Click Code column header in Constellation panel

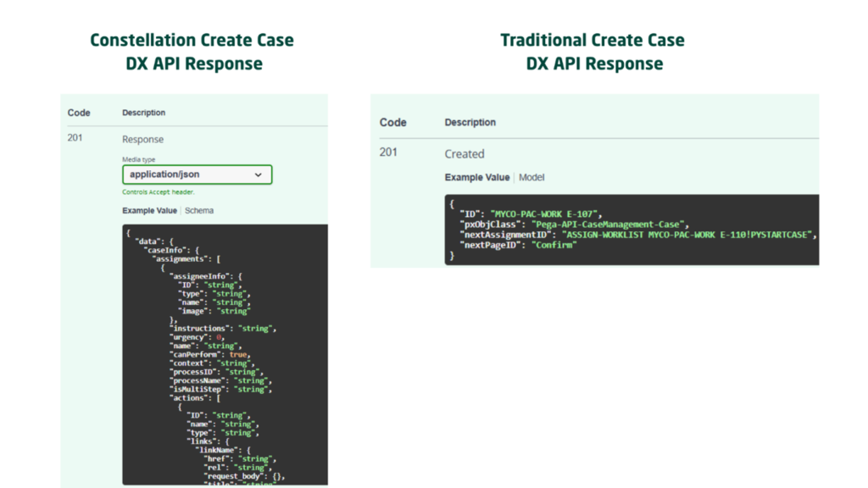[x=79, y=113]
